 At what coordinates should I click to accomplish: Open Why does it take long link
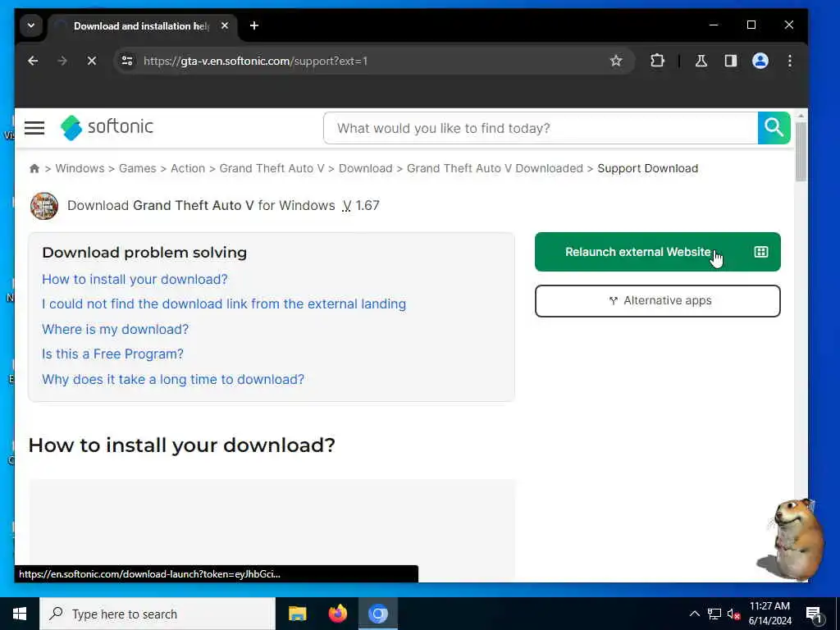point(173,379)
